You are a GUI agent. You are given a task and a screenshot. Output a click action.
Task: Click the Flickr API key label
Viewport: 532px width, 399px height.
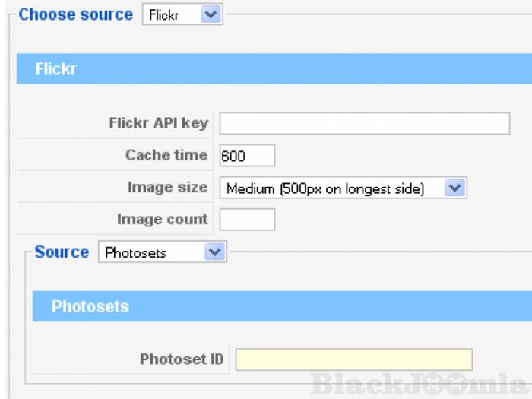[x=158, y=123]
